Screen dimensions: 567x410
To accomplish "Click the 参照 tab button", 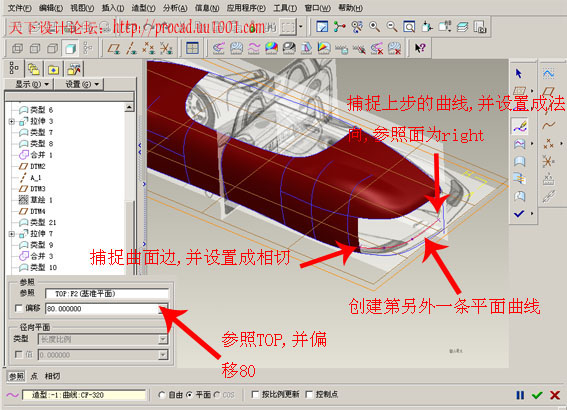I will pyautogui.click(x=16, y=376).
